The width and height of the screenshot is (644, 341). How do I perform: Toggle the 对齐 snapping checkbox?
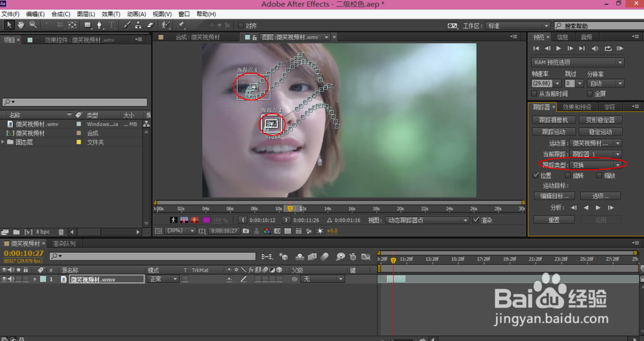coord(241,26)
